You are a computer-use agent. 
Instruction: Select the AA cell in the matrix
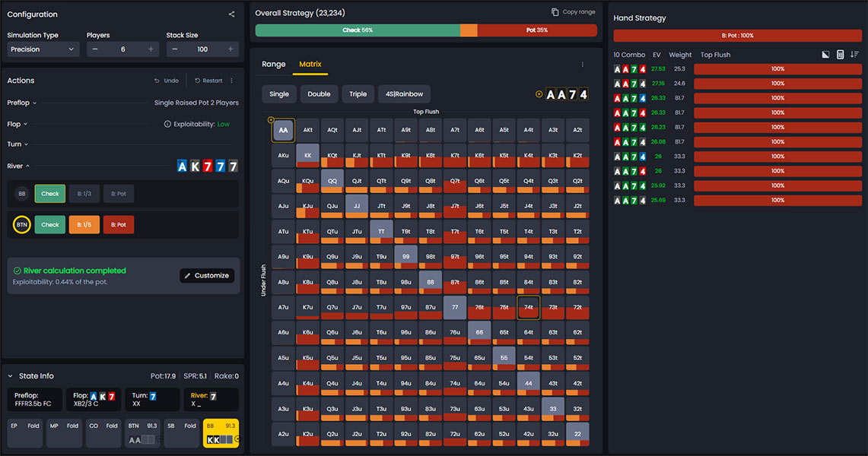[x=283, y=129]
